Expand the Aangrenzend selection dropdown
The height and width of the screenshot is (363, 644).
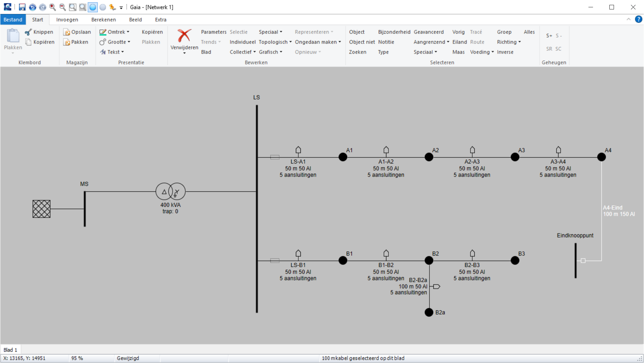tap(431, 42)
